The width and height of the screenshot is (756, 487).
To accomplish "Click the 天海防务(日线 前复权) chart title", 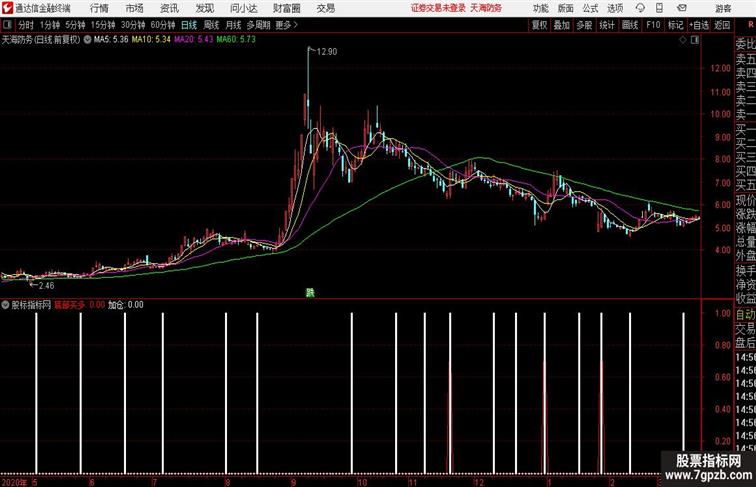I will [41, 40].
